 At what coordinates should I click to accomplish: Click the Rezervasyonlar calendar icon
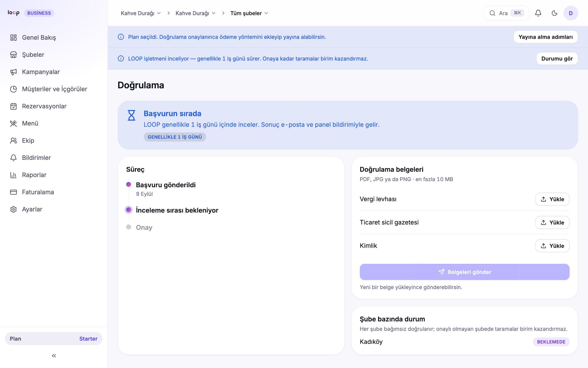[x=13, y=106]
